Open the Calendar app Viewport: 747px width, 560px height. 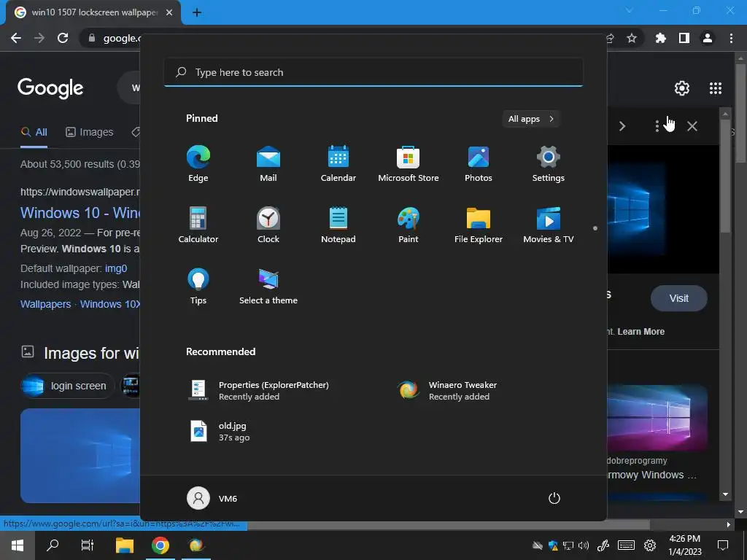pos(338,164)
